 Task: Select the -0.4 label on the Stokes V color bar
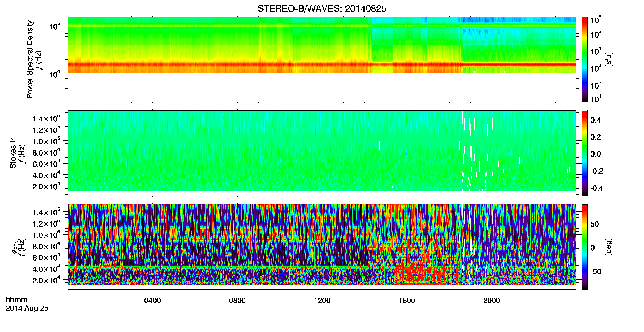tap(597, 188)
